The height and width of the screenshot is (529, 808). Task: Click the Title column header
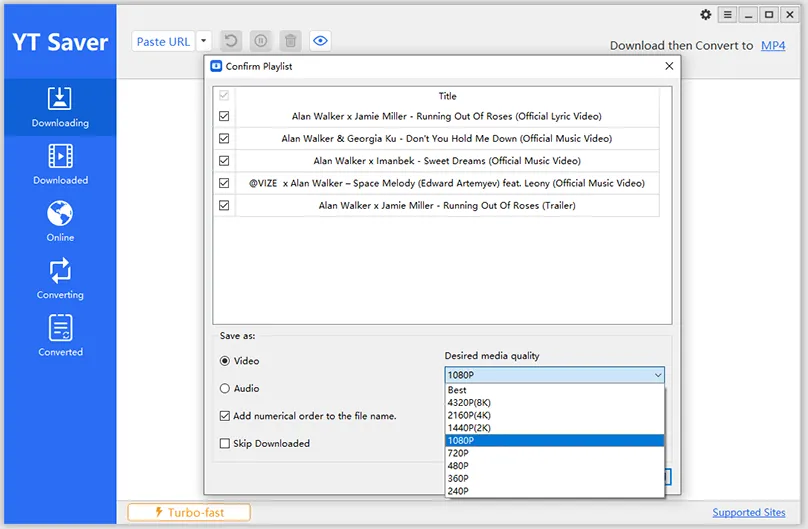(x=447, y=96)
